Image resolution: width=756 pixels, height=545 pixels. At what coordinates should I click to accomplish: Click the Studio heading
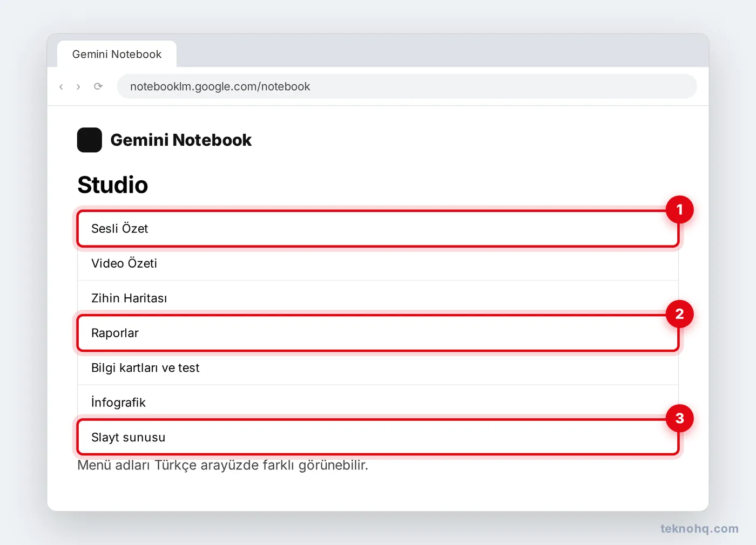click(112, 185)
